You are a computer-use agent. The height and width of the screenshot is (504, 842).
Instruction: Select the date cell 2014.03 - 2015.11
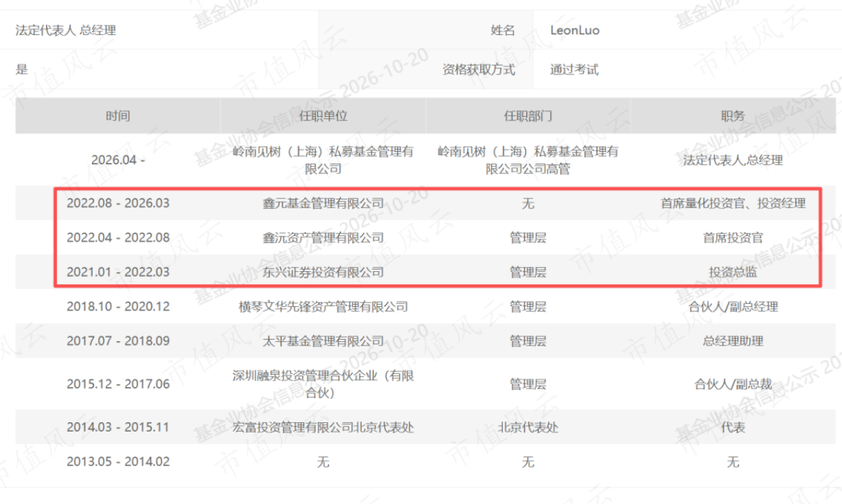pyautogui.click(x=118, y=427)
